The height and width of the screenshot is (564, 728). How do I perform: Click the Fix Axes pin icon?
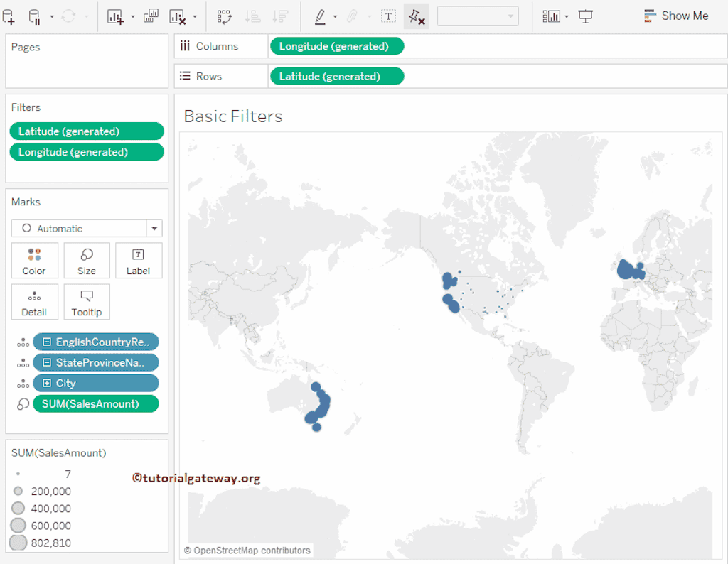coord(416,16)
